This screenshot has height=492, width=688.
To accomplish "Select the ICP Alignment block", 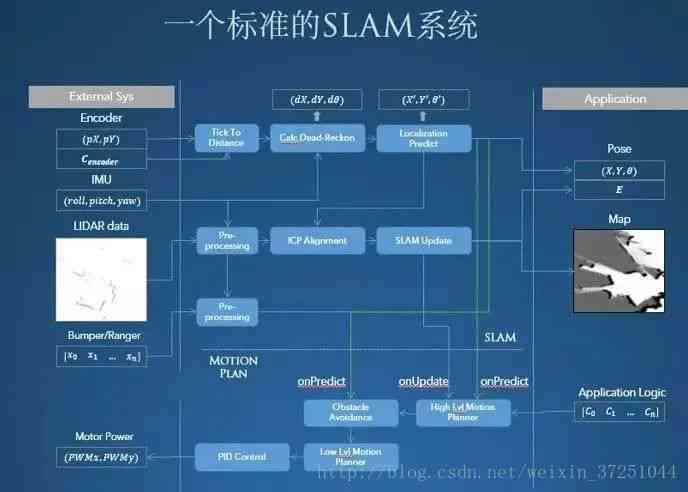I will pyautogui.click(x=317, y=241).
